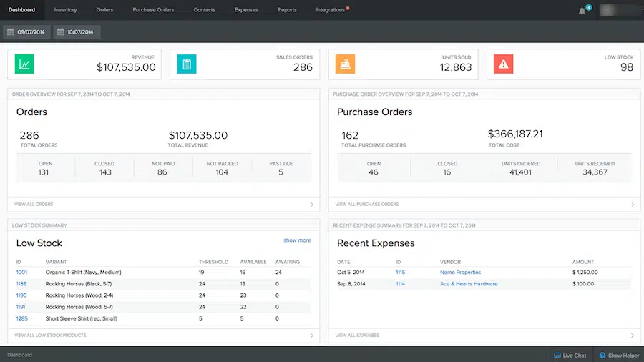Expand View All Low Stock Products arrow
The image size is (644, 362).
click(x=311, y=335)
